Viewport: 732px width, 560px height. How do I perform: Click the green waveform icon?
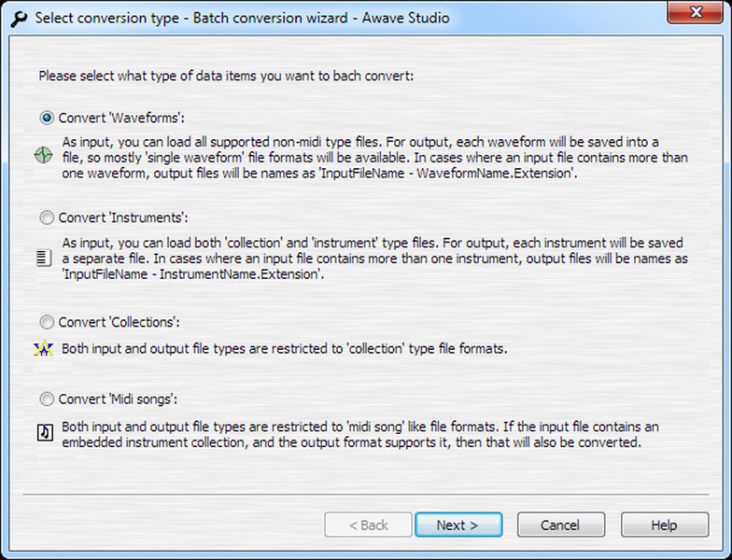coord(44,156)
